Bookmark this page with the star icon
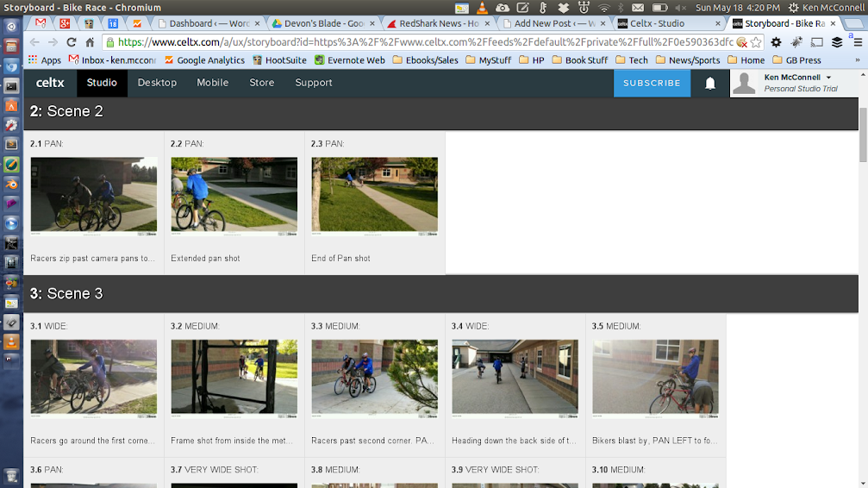868x488 pixels. pyautogui.click(x=756, y=42)
